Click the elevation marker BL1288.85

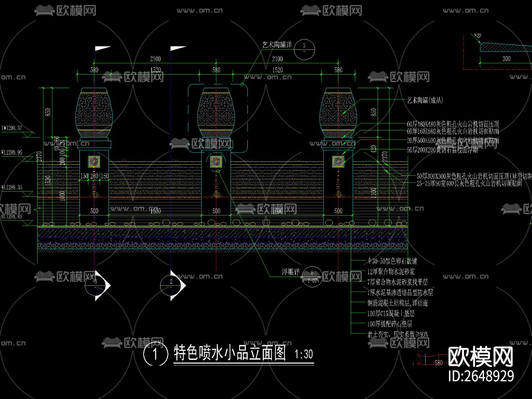point(12,216)
